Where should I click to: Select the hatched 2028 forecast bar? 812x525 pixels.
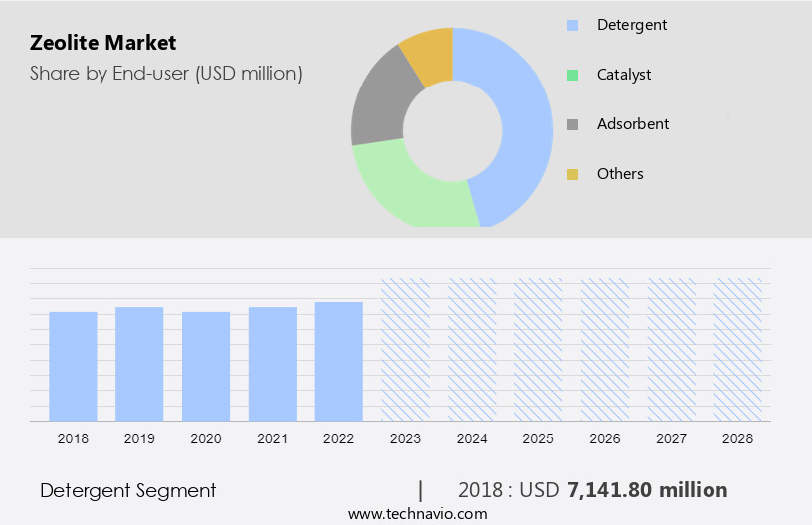pyautogui.click(x=738, y=349)
